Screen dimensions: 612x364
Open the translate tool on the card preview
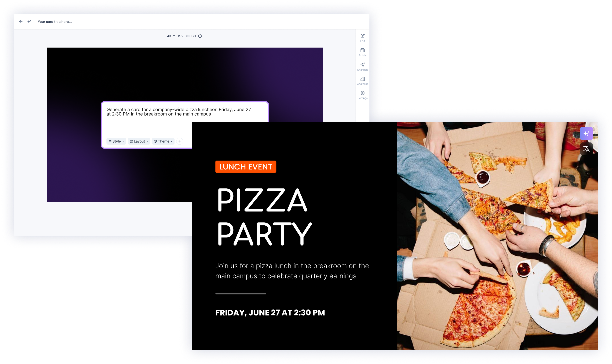[x=587, y=148]
